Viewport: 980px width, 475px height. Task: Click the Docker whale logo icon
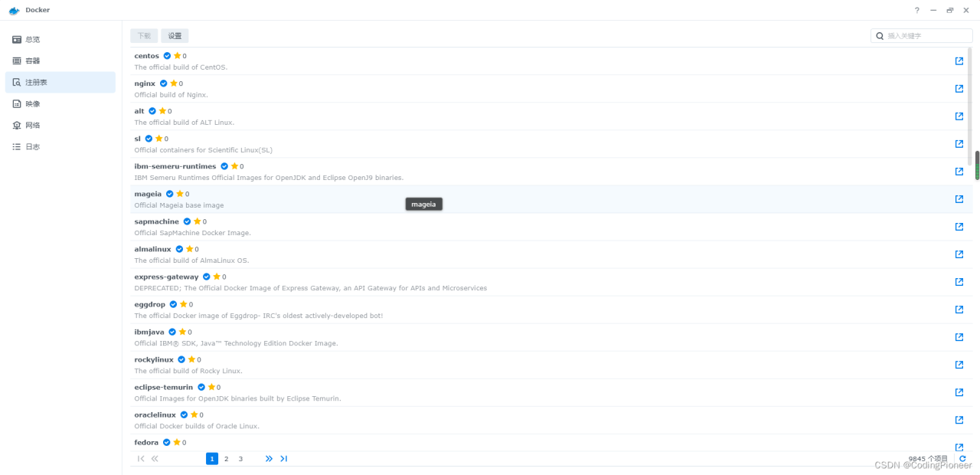(x=14, y=10)
